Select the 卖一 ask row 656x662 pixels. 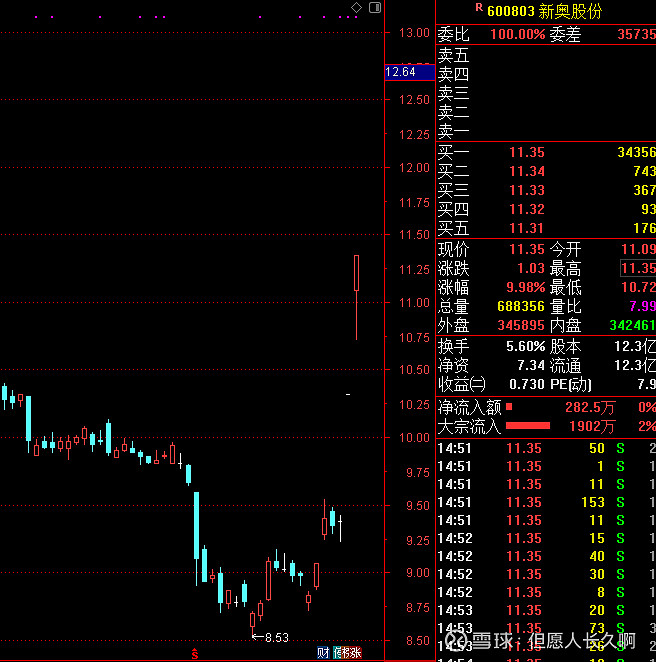tap(545, 132)
